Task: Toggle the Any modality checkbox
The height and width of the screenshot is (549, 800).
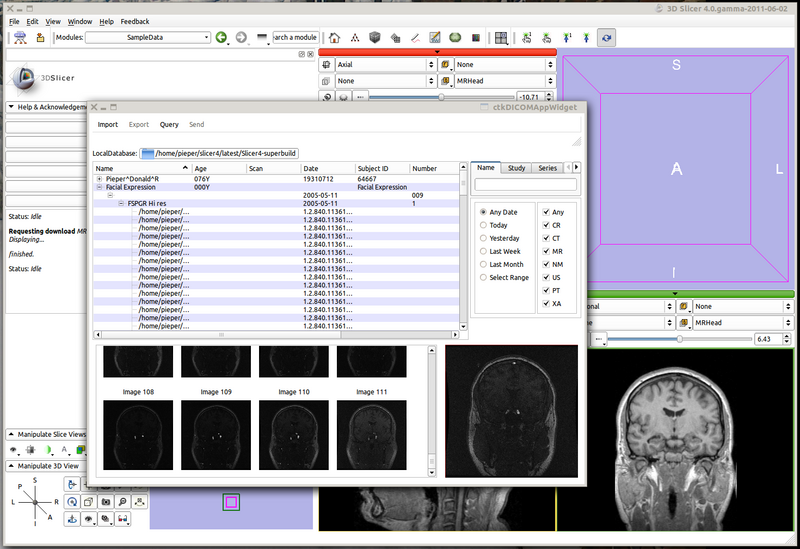Action: click(x=546, y=212)
